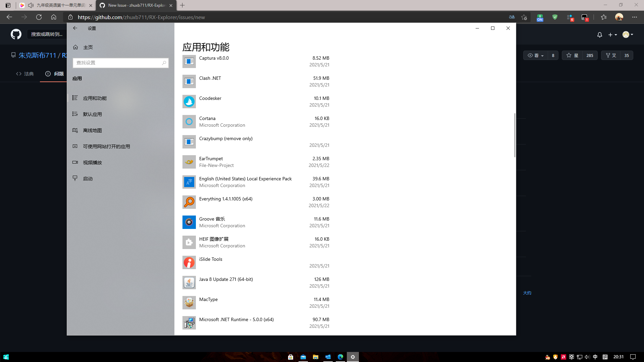Image resolution: width=644 pixels, height=362 pixels.
Task: Select 'Java 8 Update 271 (64-bit)' entry
Action: point(226,279)
